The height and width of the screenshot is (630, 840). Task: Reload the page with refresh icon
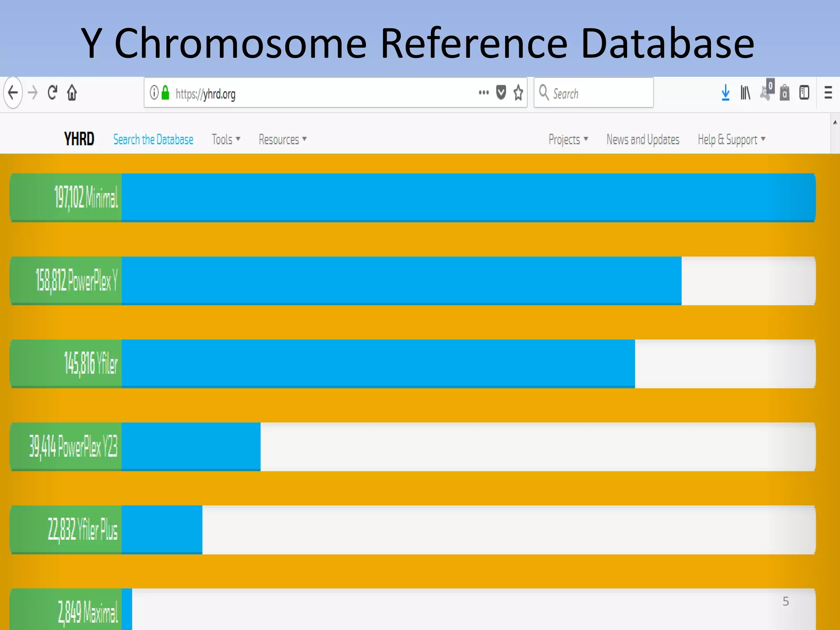(52, 93)
